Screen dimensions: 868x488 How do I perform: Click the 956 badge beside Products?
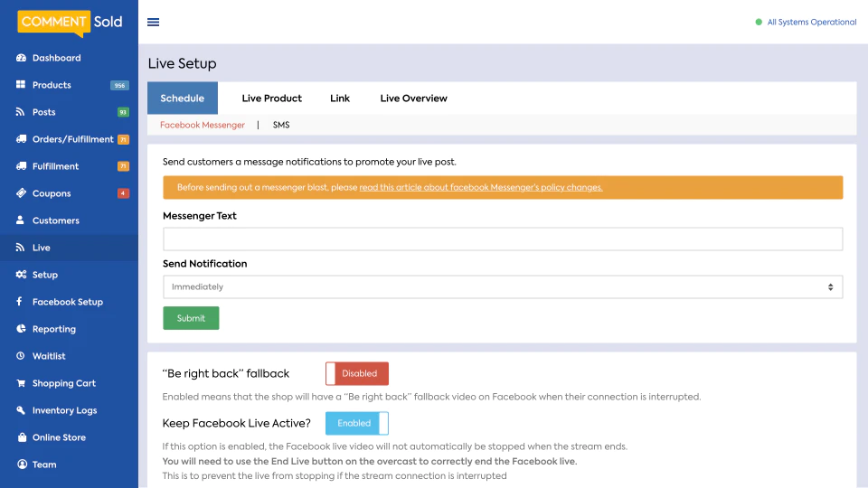[x=119, y=85]
